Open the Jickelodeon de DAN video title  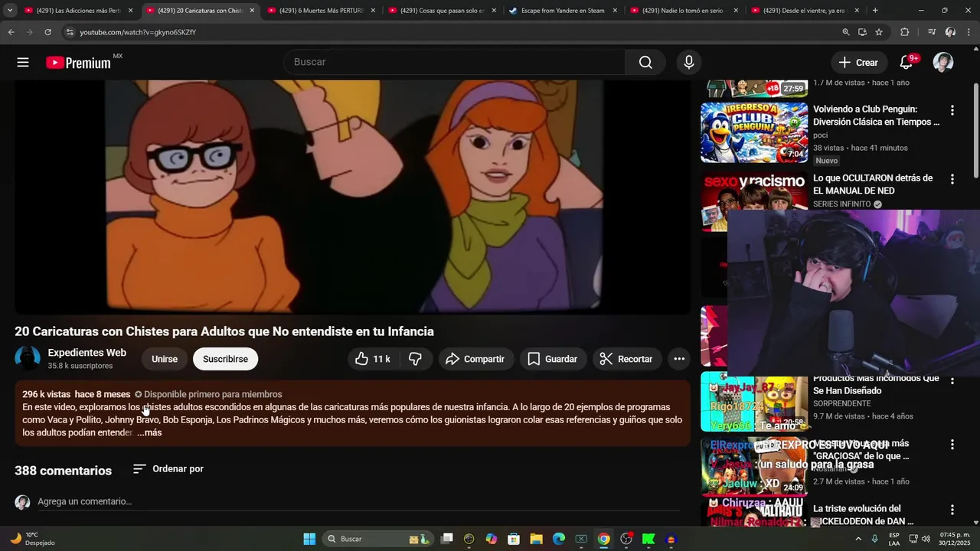coord(863,515)
